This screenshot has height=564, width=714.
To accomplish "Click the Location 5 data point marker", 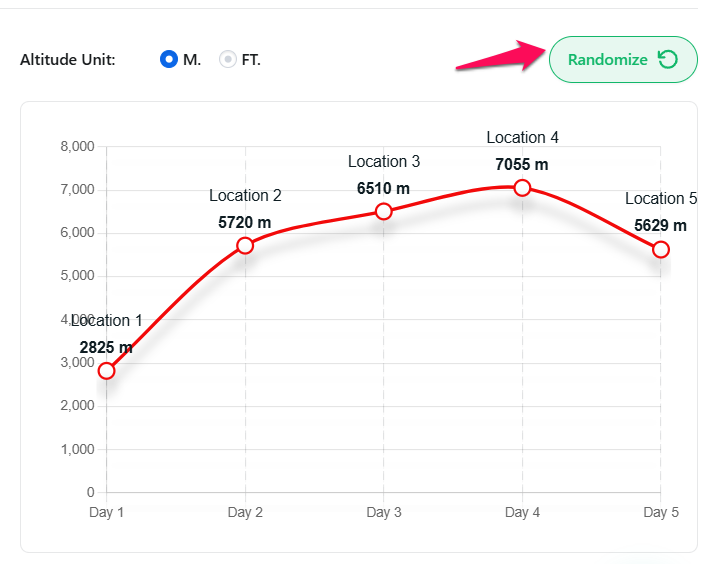I will click(x=660, y=249).
